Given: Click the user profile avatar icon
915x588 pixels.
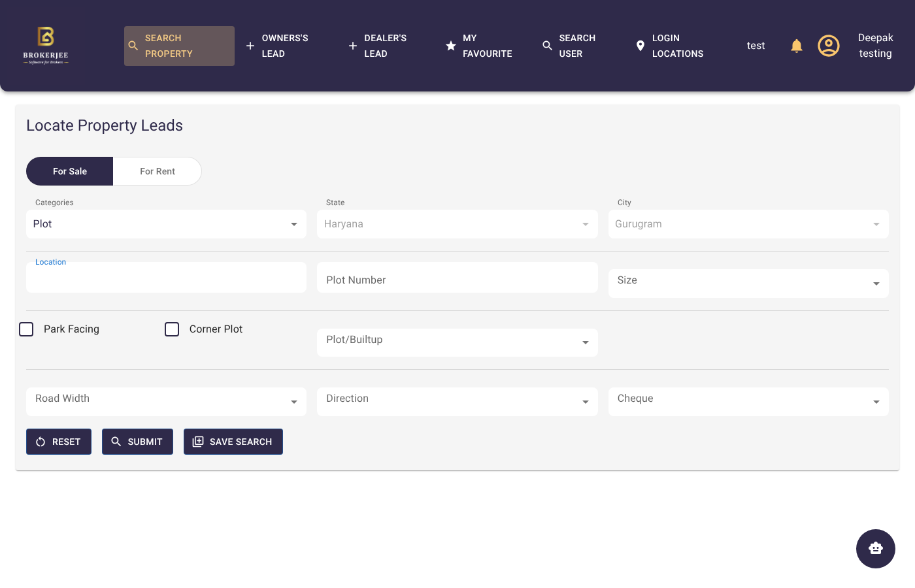Looking at the screenshot, I should click(x=828, y=46).
